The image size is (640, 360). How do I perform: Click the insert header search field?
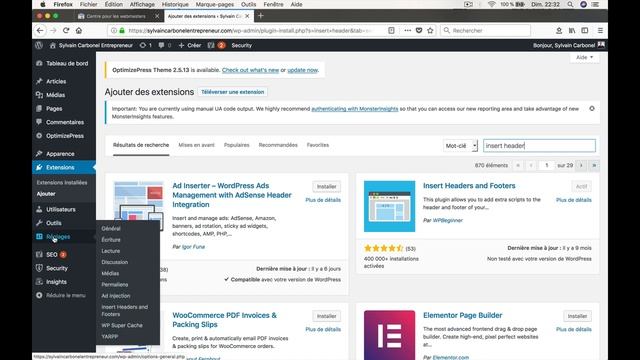coord(539,146)
